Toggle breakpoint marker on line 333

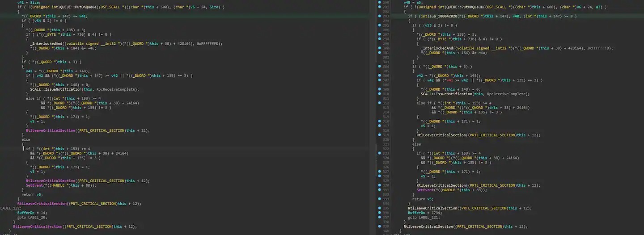(x=379, y=199)
